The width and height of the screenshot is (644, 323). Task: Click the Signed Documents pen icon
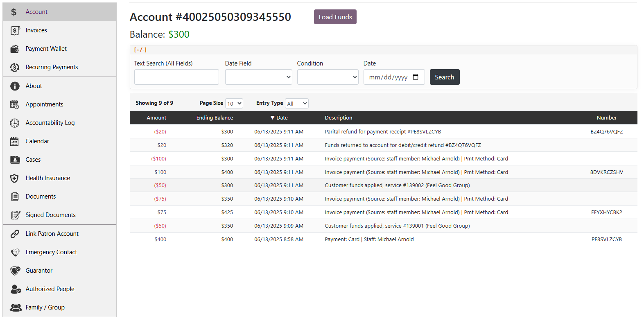coord(15,215)
